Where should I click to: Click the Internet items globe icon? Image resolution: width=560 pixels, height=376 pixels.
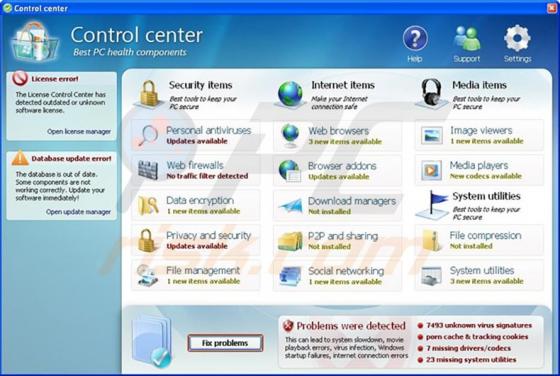tap(290, 94)
